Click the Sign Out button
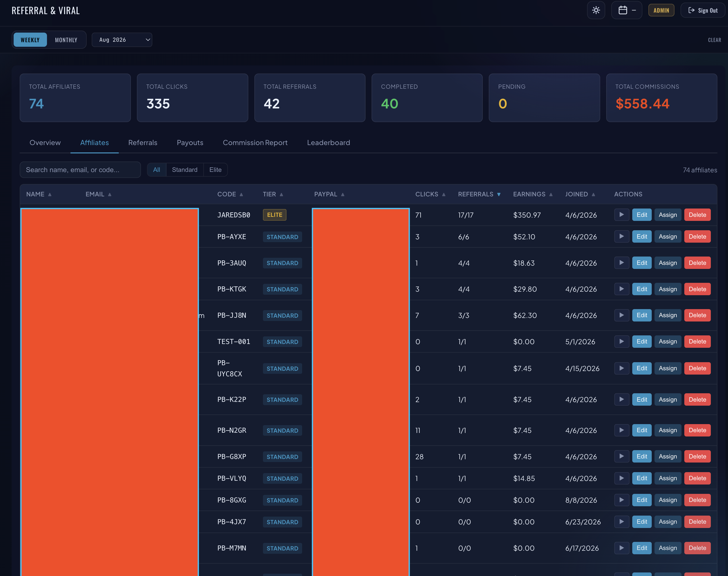 (703, 10)
